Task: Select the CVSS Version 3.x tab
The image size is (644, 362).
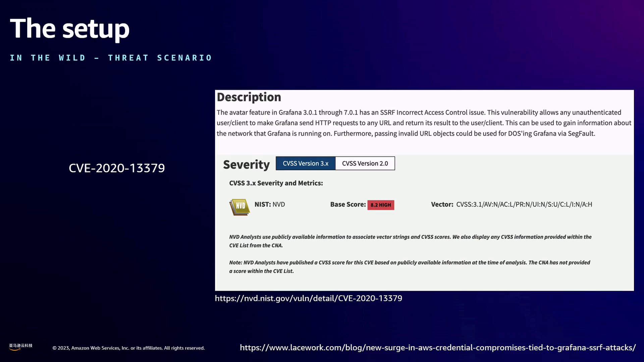Action: pos(306,163)
